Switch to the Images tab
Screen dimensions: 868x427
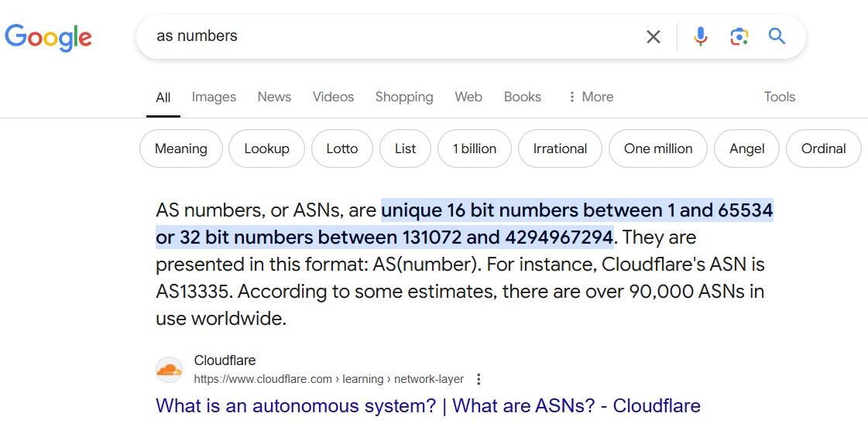click(x=214, y=97)
